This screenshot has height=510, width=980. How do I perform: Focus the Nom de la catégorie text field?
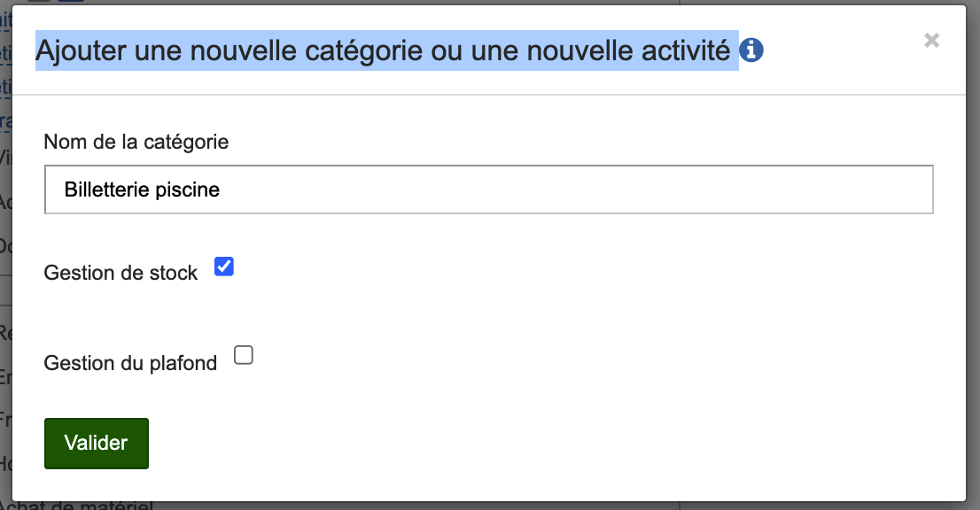pyautogui.click(x=488, y=189)
